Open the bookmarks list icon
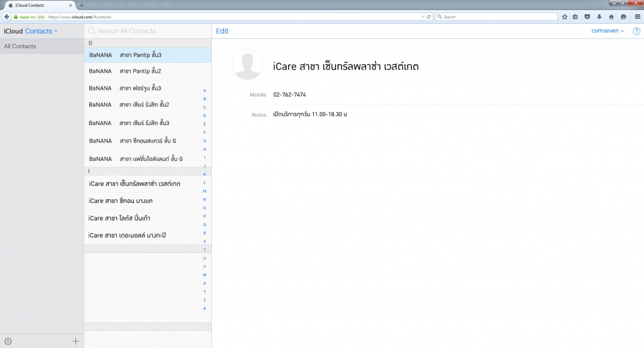Viewport: 644px width, 348px height. (575, 17)
